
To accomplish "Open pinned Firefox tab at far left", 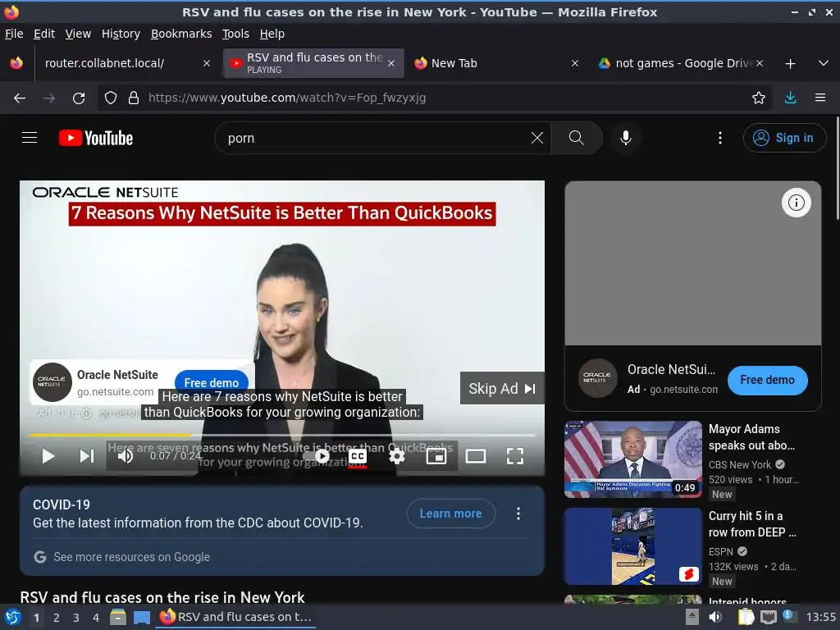I will click(x=16, y=63).
